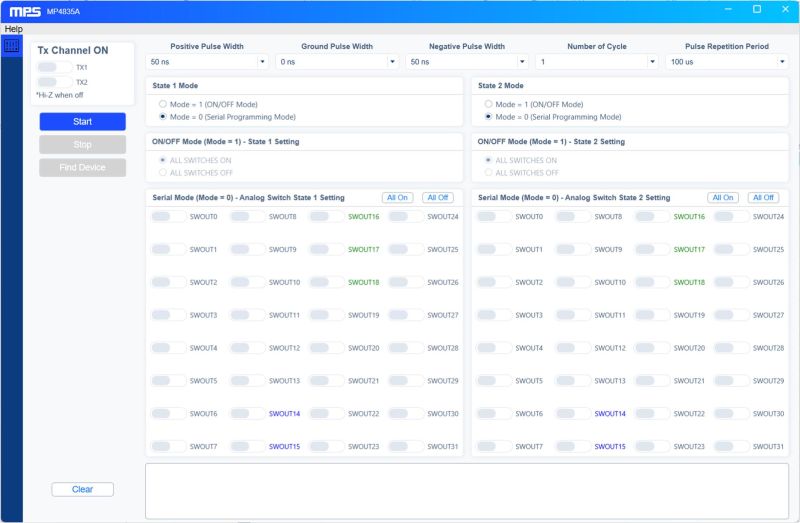The width and height of the screenshot is (800, 523).
Task: Toggle SWOUT14 switch in State 2 settings
Action: tap(651, 414)
